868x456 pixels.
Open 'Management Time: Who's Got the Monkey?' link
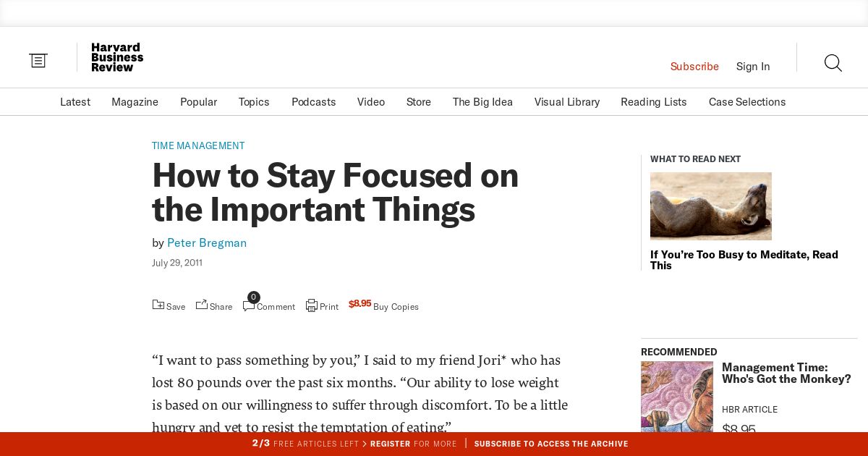tap(786, 373)
